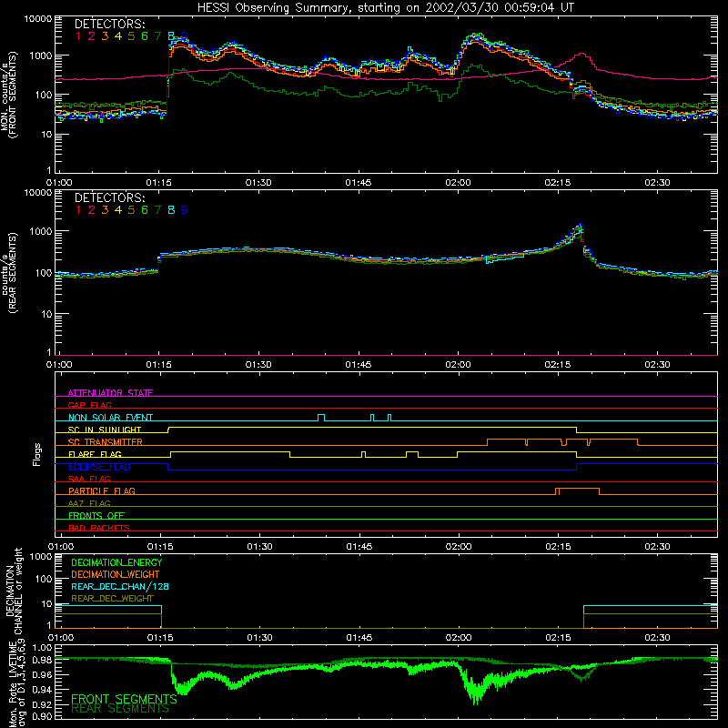
Task: Click the 01:45 tick under rear segments panel
Action: point(359,365)
